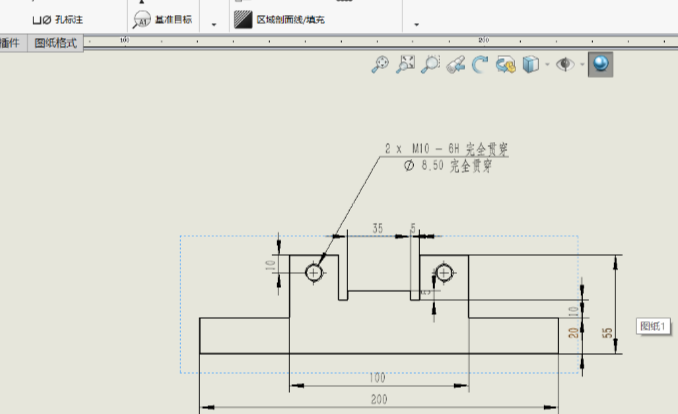
Task: Click the 3D Drawing View icon
Action: click(505, 65)
